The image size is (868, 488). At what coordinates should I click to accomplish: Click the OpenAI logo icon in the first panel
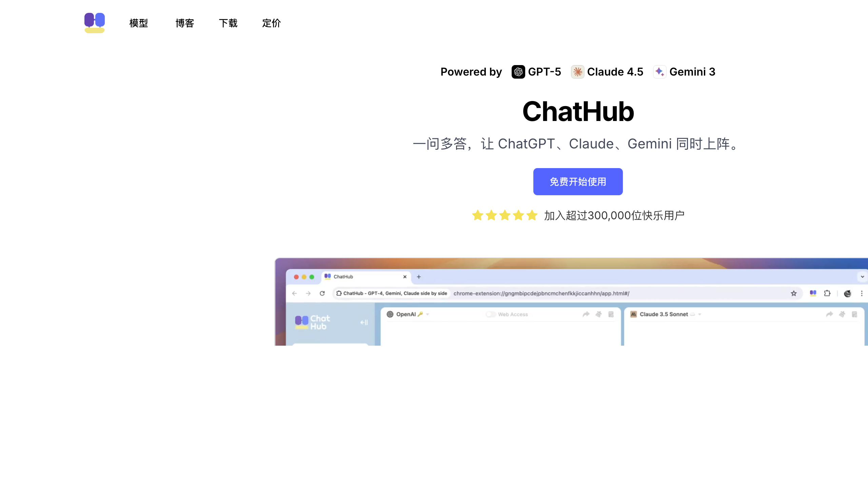[x=390, y=314]
